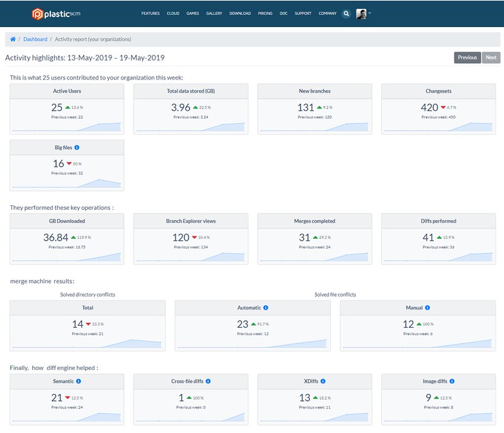The image size is (504, 433).
Task: Go to the Pricing page
Action: pos(265,13)
